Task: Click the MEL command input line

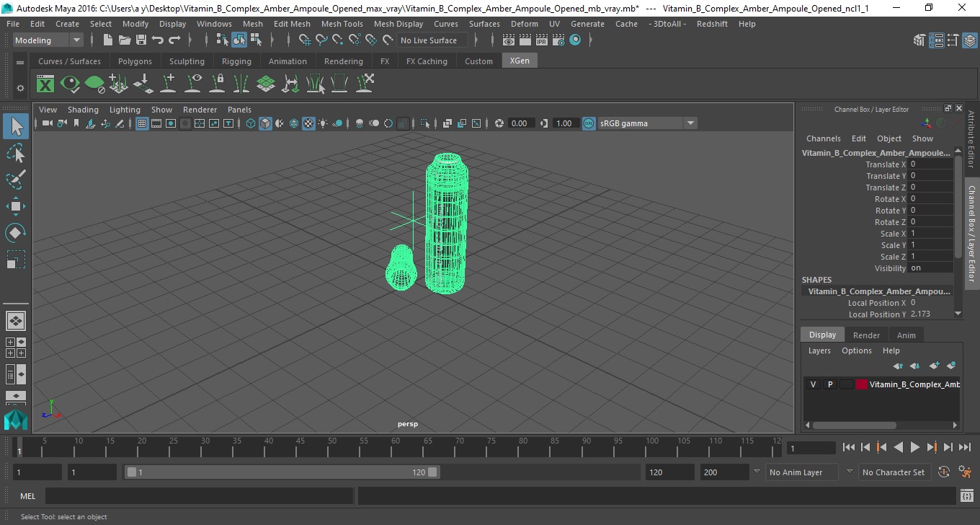Action: click(199, 496)
